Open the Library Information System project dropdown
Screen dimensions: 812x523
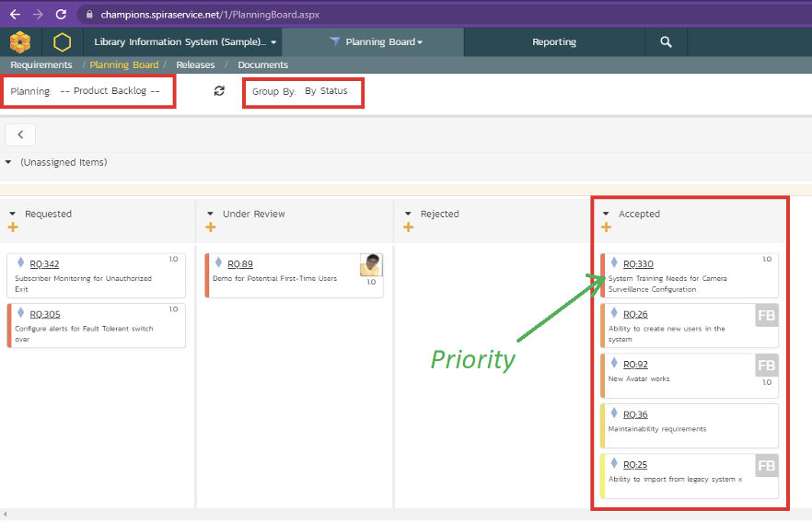pos(185,42)
